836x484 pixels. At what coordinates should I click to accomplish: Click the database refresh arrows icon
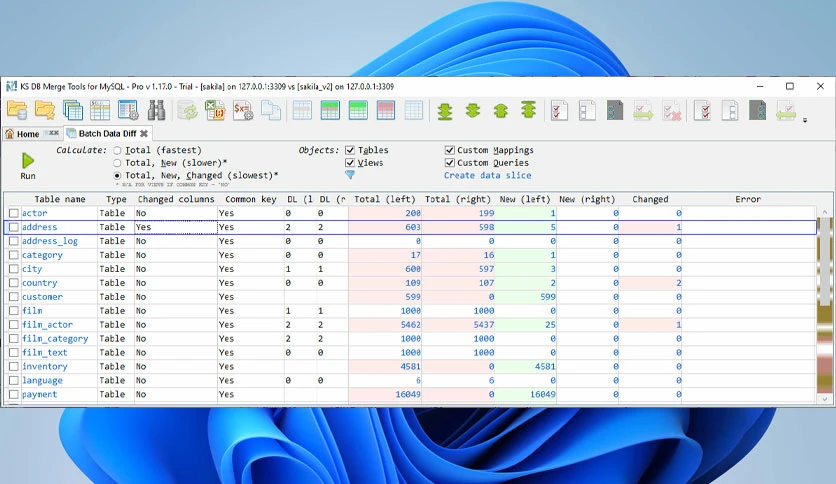tap(188, 111)
